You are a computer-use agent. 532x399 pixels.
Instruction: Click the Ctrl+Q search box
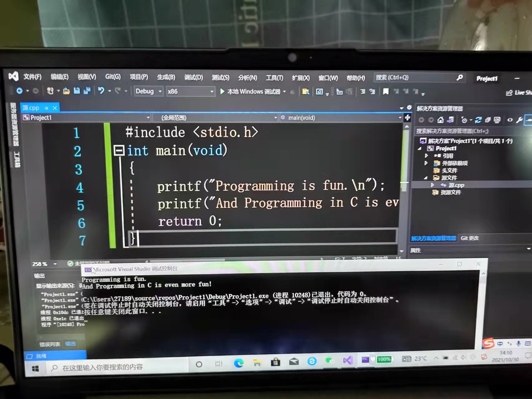click(419, 78)
